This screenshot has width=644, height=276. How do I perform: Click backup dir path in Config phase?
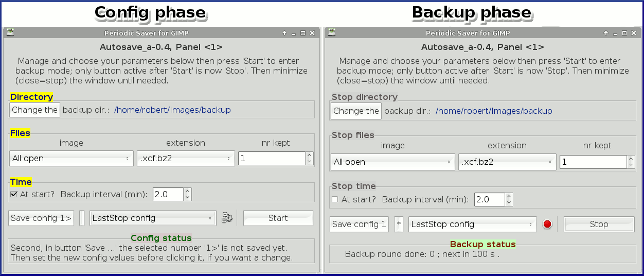tap(172, 110)
